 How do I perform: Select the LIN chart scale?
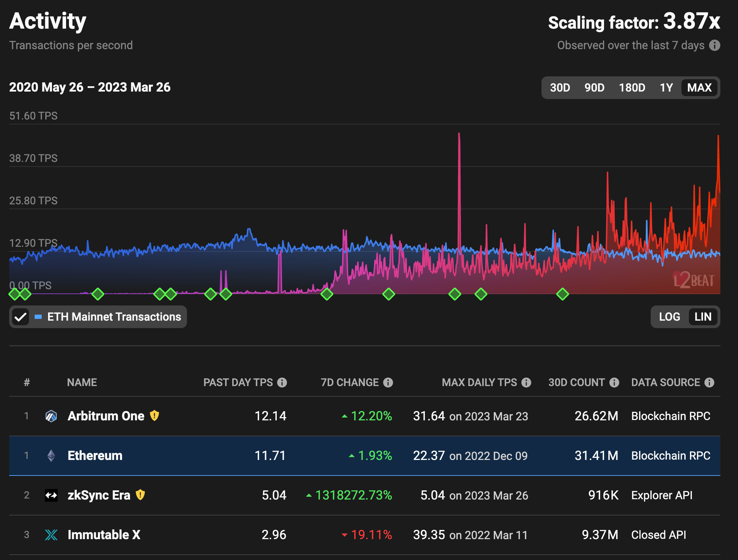point(703,317)
